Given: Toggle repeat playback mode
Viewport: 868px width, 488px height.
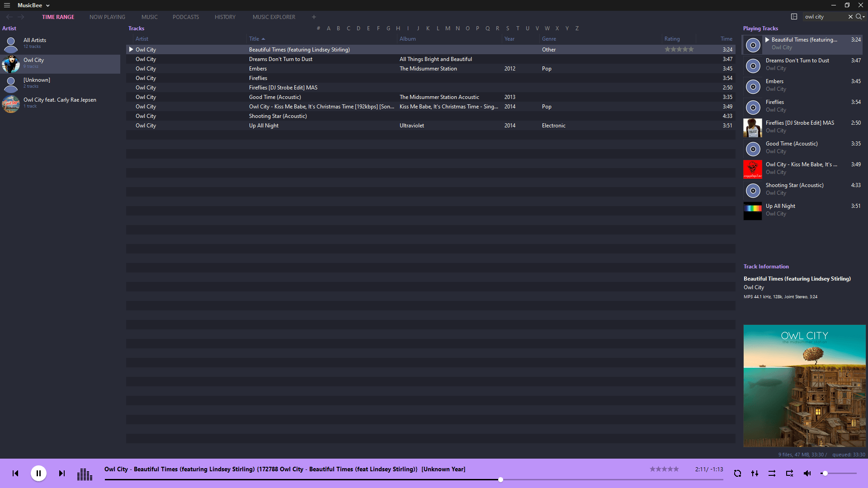Looking at the screenshot, I should 737,473.
